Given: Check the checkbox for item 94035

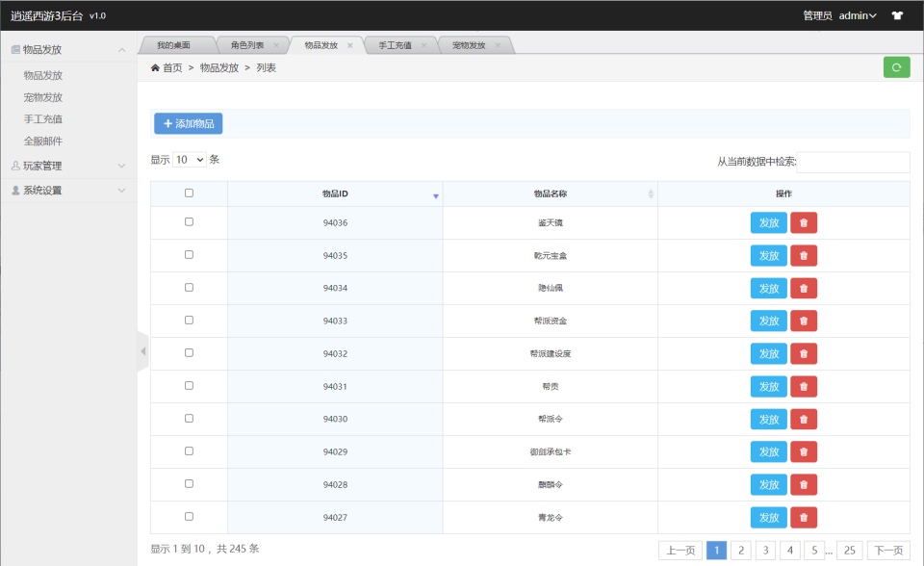Looking at the screenshot, I should pos(189,255).
